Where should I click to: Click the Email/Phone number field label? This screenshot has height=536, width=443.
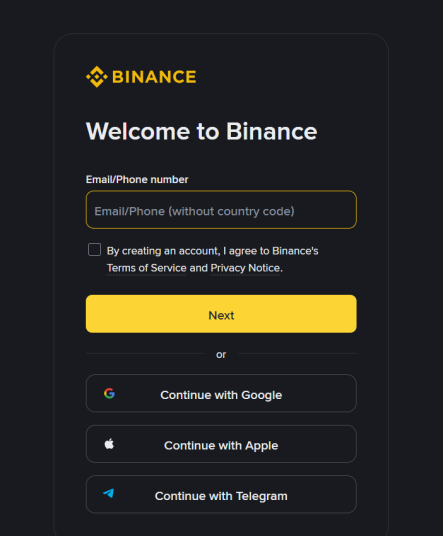pos(137,179)
